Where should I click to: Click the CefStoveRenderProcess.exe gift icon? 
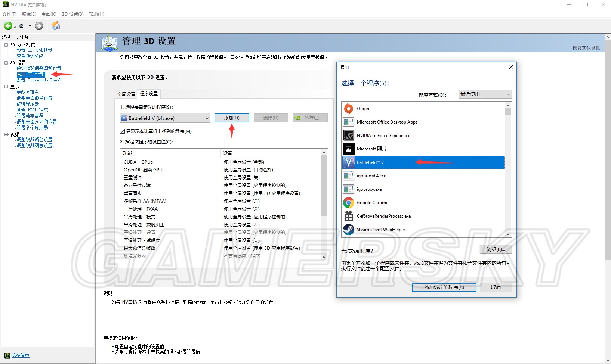(348, 216)
